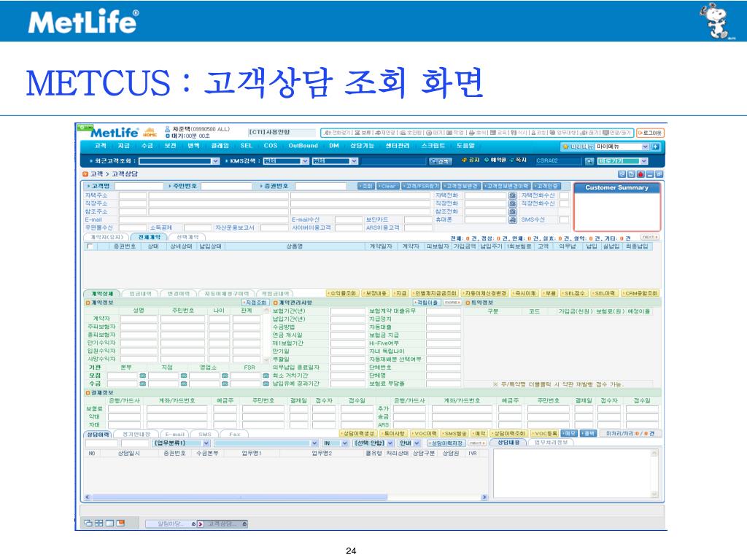Click 주민번호 input field

click(x=226, y=186)
